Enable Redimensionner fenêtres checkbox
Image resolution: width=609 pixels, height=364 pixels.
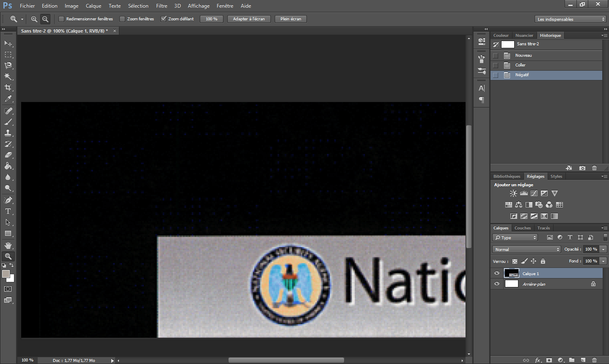(x=61, y=19)
